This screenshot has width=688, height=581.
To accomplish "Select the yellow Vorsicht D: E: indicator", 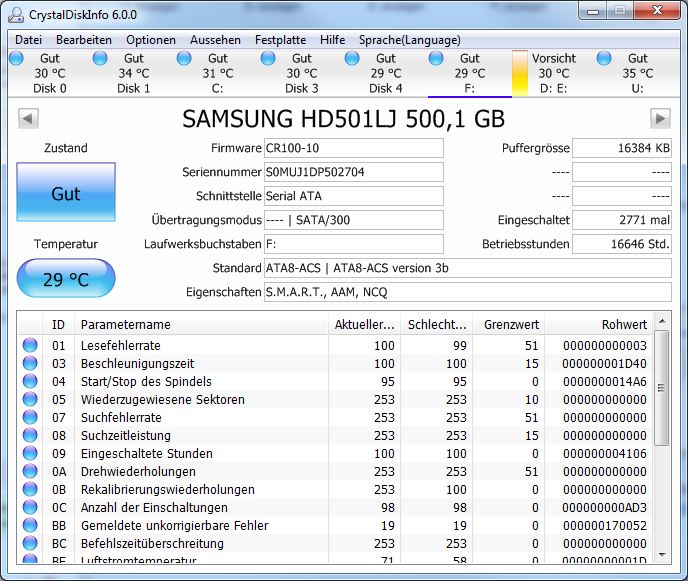I will [520, 73].
